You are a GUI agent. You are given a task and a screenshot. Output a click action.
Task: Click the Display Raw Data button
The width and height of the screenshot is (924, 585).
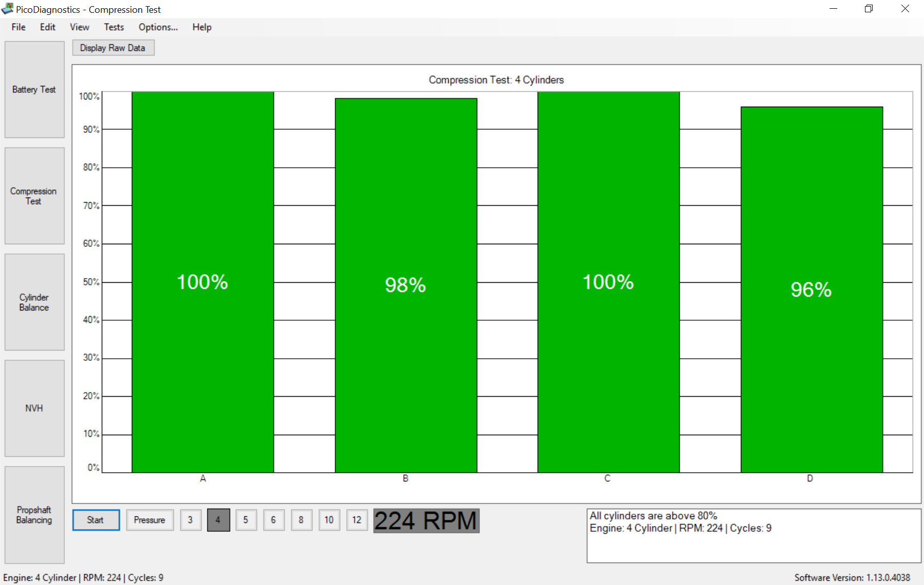(113, 48)
